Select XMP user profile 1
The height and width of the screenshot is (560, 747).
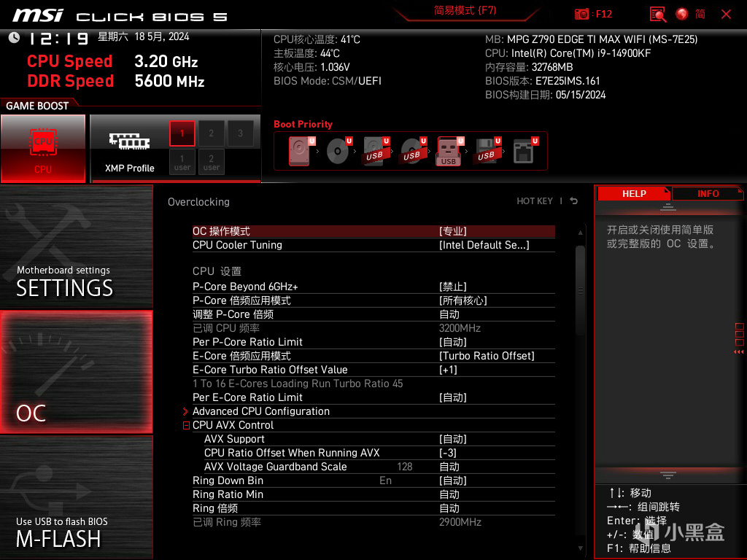click(x=182, y=162)
